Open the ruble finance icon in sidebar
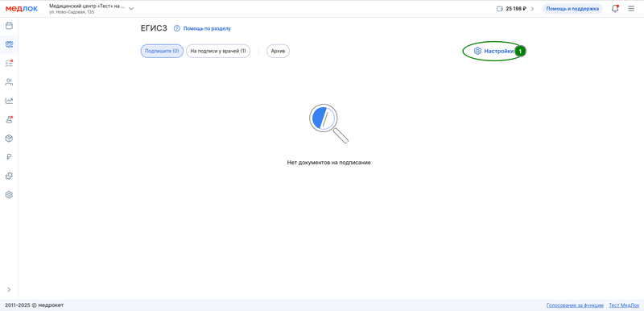The height and width of the screenshot is (311, 644). 9,157
